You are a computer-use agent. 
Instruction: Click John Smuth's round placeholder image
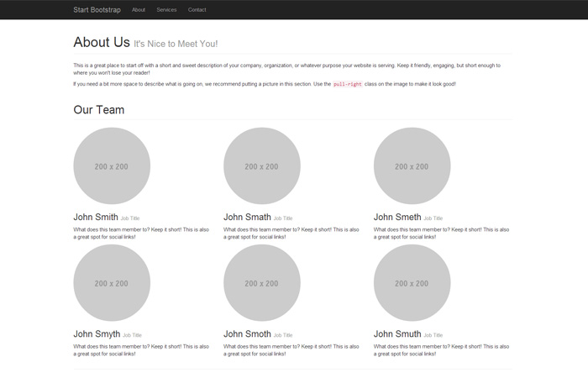click(412, 283)
